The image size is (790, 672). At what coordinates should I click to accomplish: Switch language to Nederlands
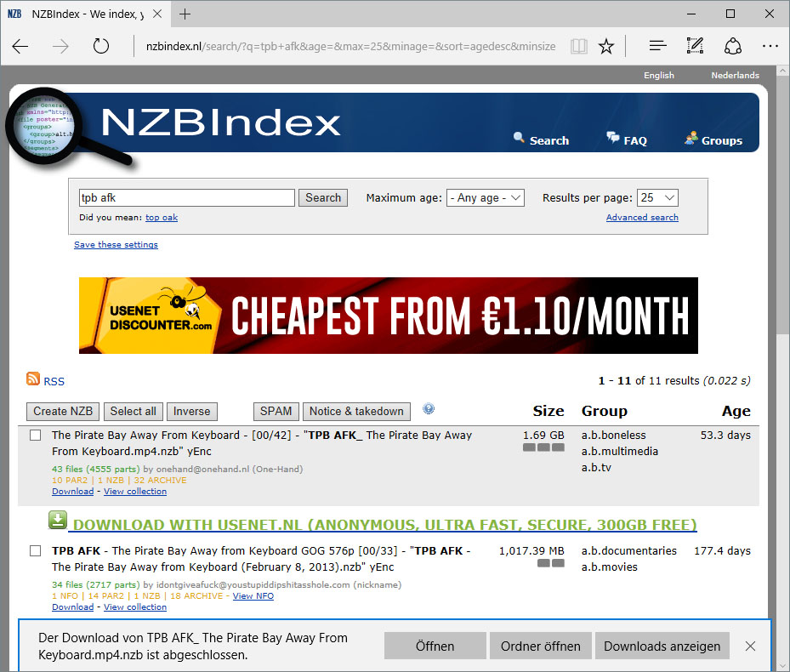[x=735, y=75]
